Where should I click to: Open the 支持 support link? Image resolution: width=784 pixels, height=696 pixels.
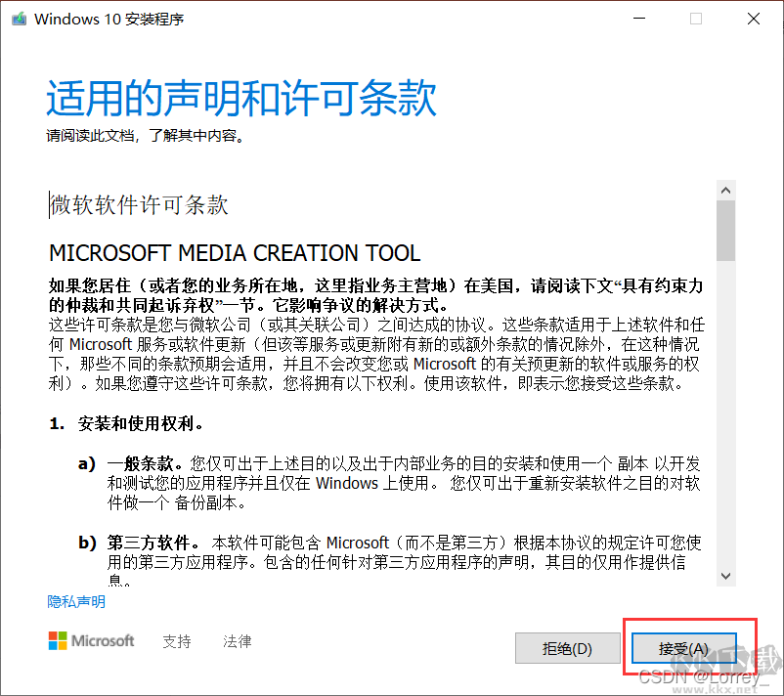(x=176, y=640)
